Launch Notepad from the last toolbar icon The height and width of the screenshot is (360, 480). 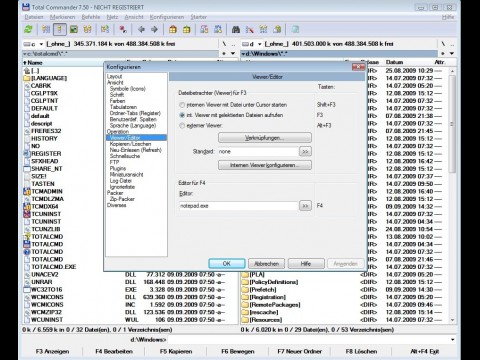click(295, 30)
